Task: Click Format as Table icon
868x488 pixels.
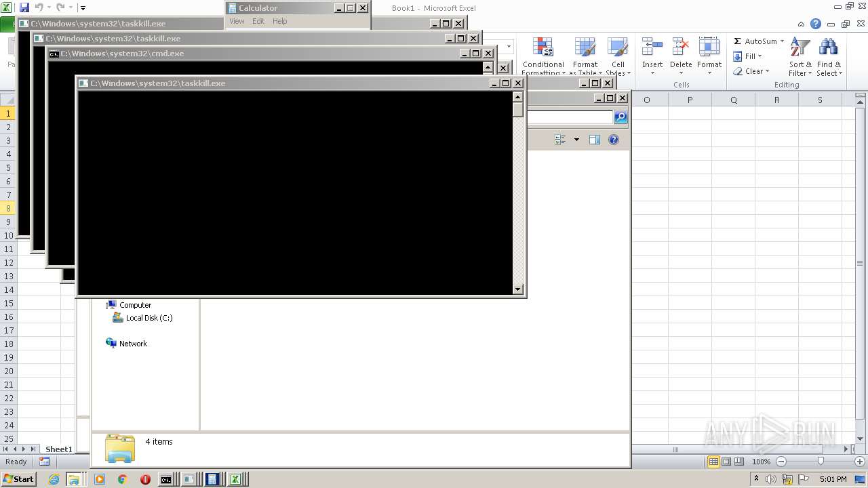Action: click(x=585, y=47)
